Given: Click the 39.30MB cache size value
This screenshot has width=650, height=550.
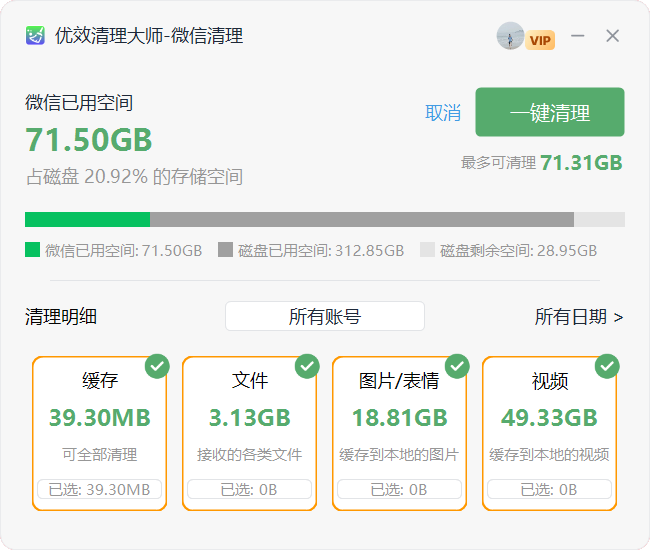Looking at the screenshot, I should pyautogui.click(x=99, y=417).
